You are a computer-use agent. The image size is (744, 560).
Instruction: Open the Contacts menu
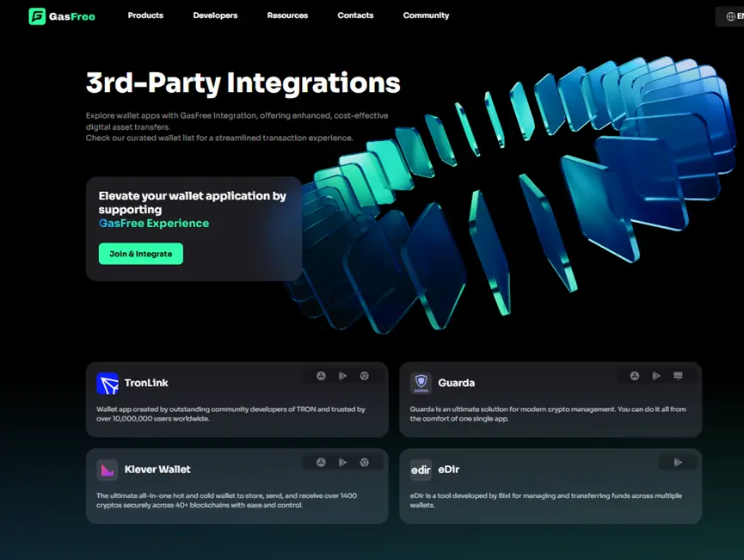(355, 15)
